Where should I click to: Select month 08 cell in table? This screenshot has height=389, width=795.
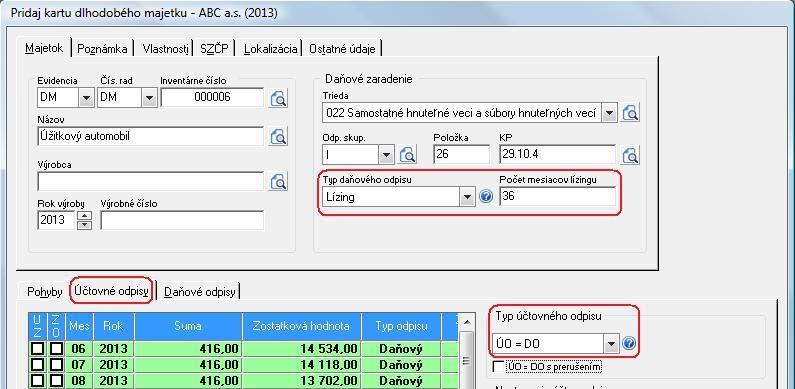tap(79, 381)
